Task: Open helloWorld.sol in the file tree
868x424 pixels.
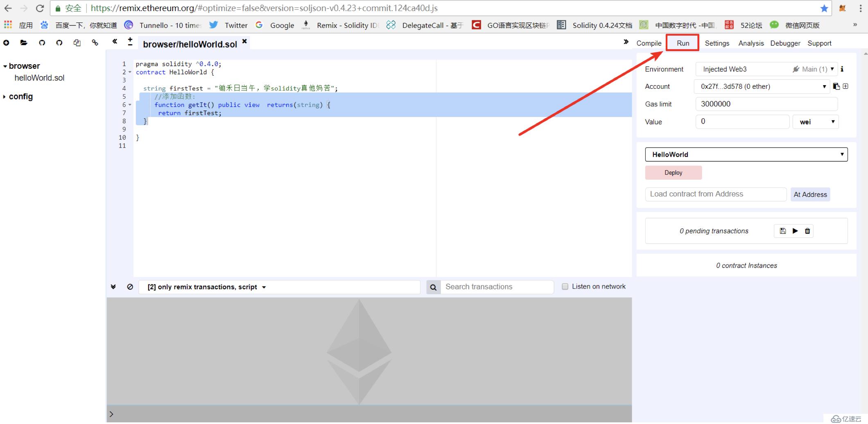Action: 39,78
